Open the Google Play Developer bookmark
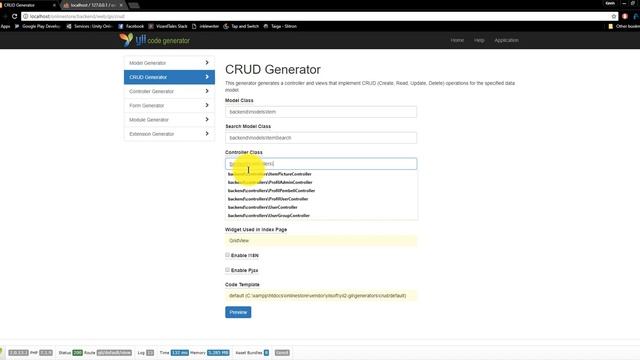 (38, 26)
